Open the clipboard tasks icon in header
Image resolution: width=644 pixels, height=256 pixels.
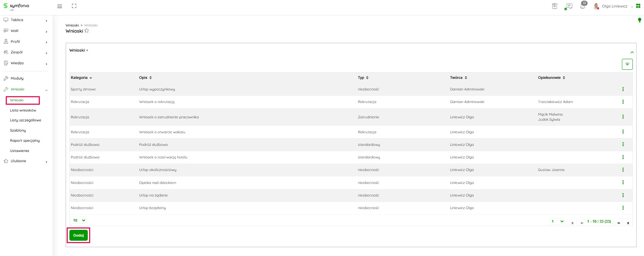click(555, 6)
